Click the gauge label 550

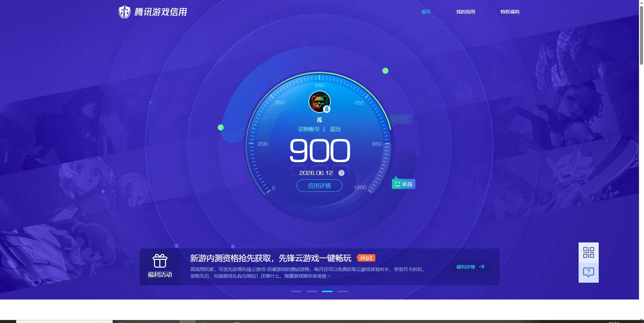click(x=319, y=86)
